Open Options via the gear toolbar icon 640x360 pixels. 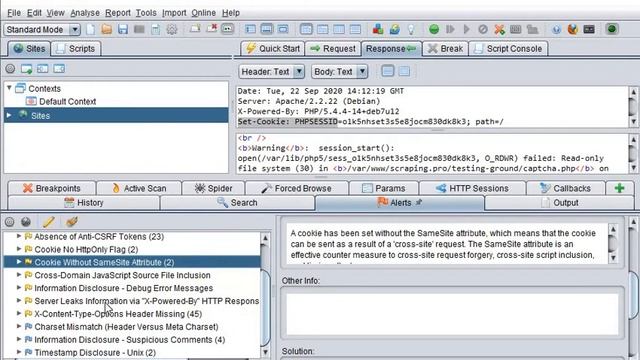pyautogui.click(x=172, y=29)
